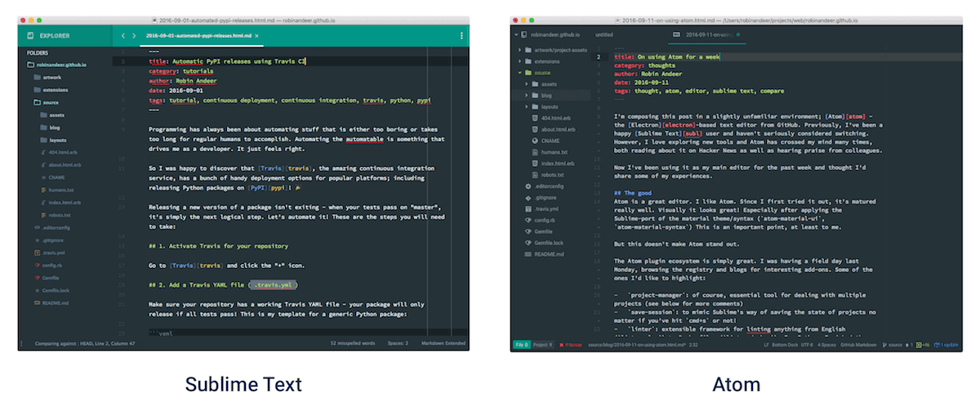Open Gemfile in Atom tree view
Screen dimensions: 980x412
coord(538,232)
